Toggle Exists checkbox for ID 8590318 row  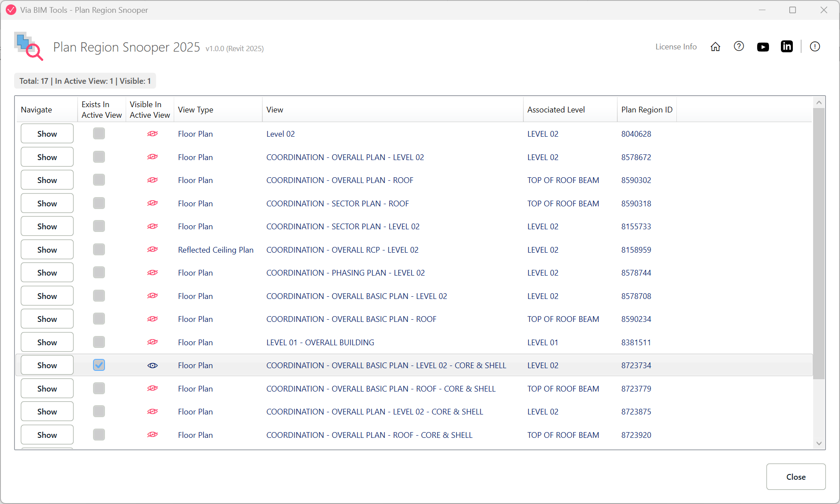pos(99,203)
